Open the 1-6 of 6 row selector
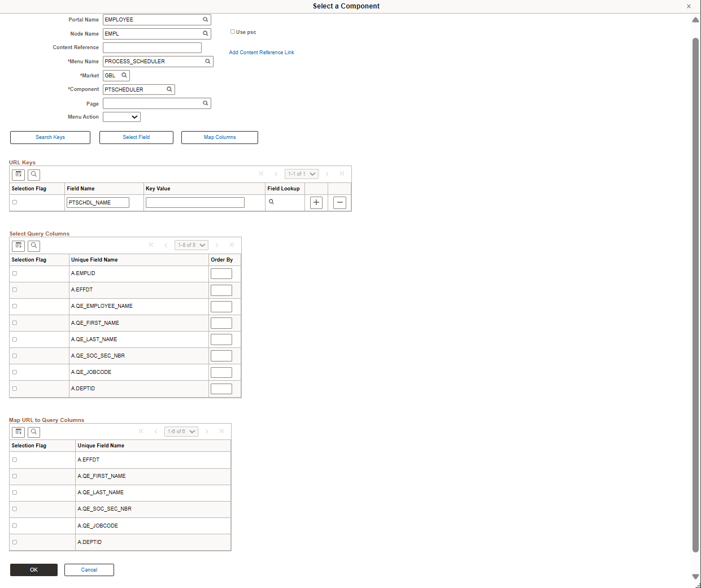 pyautogui.click(x=181, y=431)
